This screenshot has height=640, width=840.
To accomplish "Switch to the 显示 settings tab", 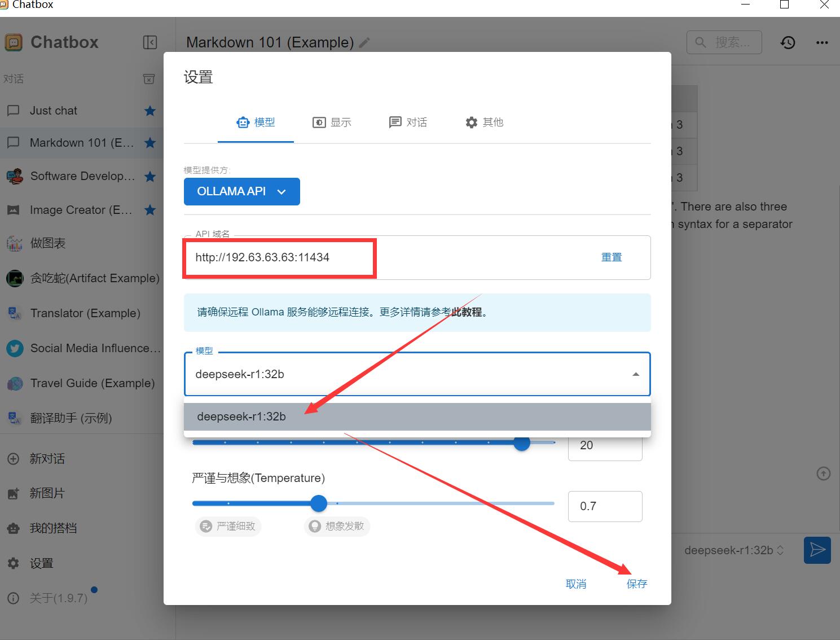I will point(332,122).
